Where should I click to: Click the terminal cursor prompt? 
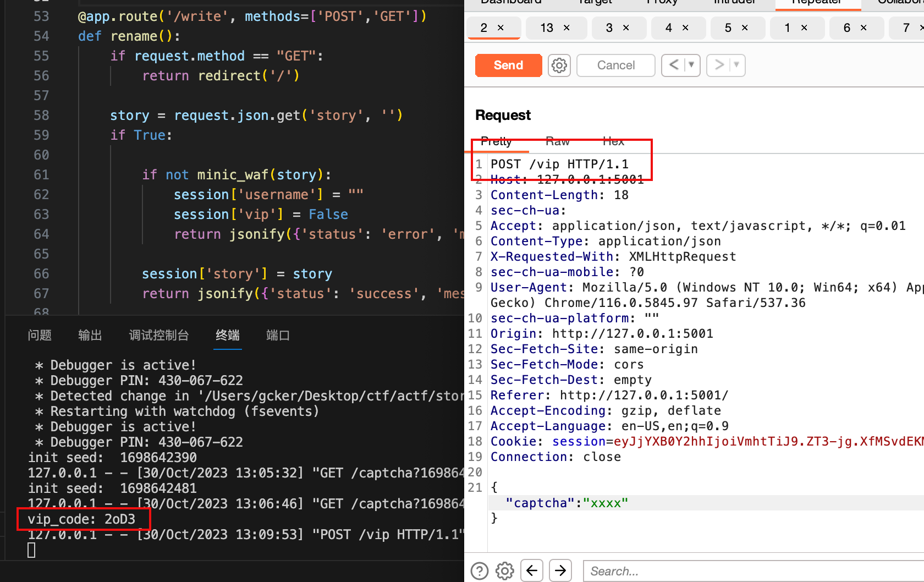pyautogui.click(x=31, y=550)
